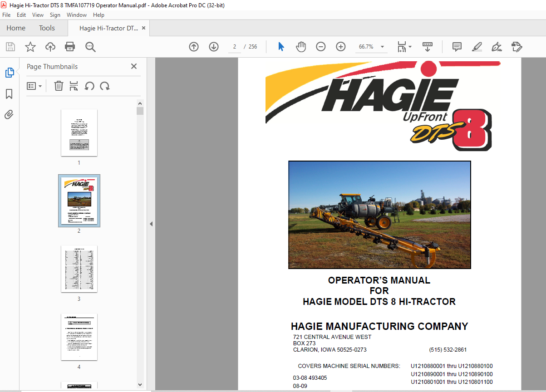This screenshot has width=546, height=392.
Task: Click "OPERATOR'S MANUAL" title text
Action: click(x=379, y=280)
